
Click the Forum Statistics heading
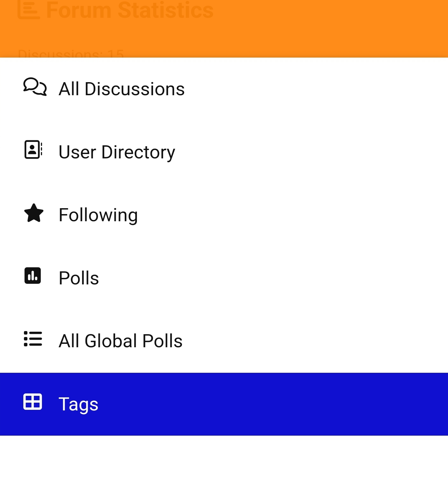(130, 10)
